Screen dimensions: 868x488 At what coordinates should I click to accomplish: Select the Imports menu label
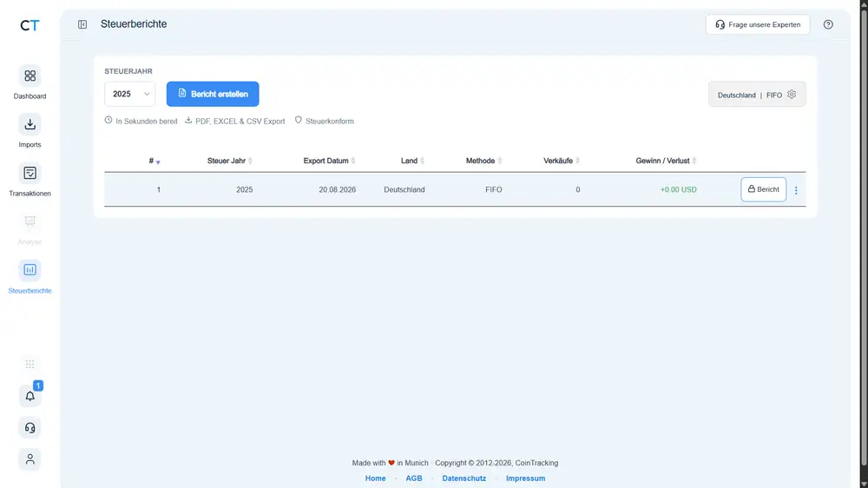pos(30,144)
